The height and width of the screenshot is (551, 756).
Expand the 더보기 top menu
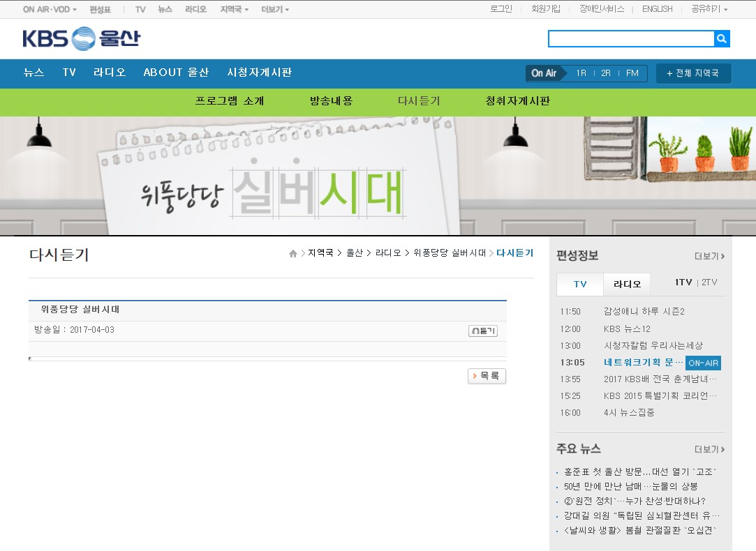275,9
